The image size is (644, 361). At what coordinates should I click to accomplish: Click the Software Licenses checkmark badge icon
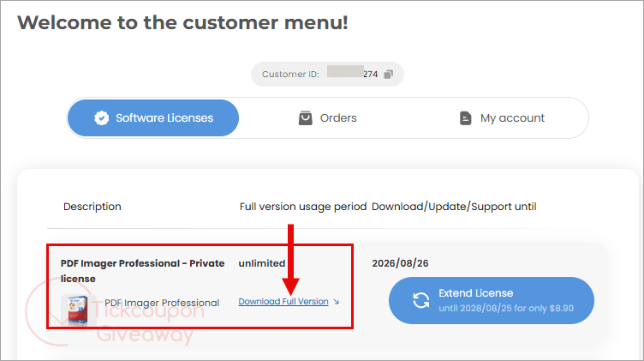(101, 118)
